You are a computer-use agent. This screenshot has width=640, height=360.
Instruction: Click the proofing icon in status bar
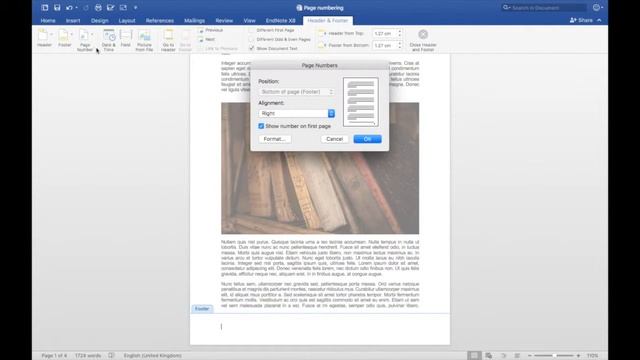(x=111, y=356)
